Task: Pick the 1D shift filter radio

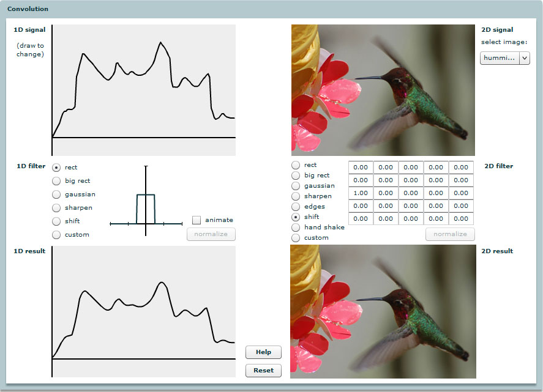Action: [57, 221]
